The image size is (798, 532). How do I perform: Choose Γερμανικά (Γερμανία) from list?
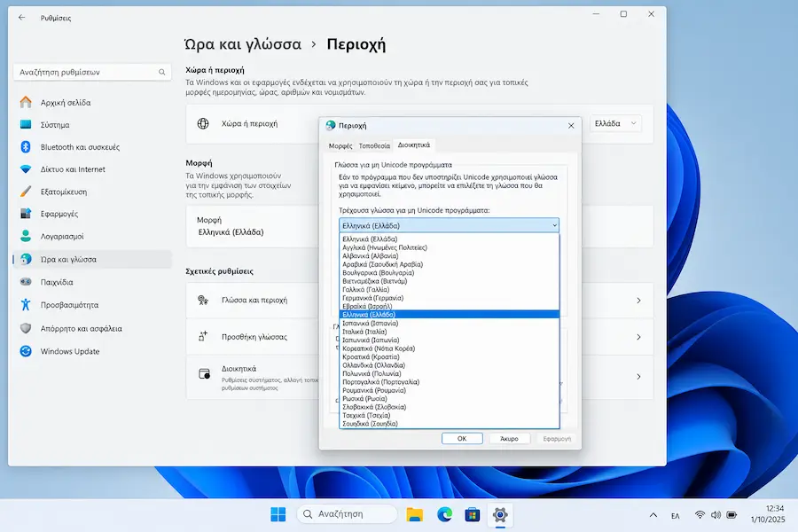pos(449,298)
